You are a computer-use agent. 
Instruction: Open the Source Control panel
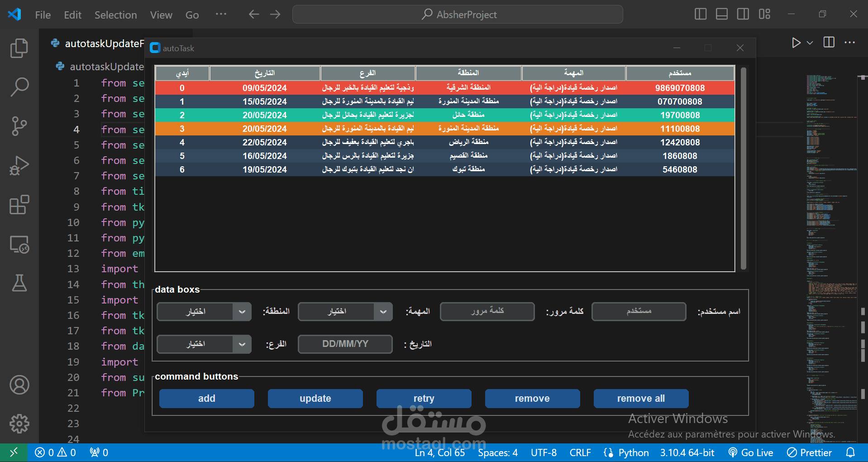click(19, 126)
